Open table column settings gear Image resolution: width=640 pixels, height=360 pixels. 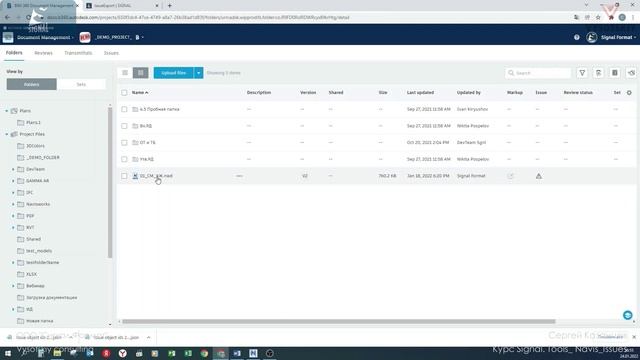pos(629,93)
